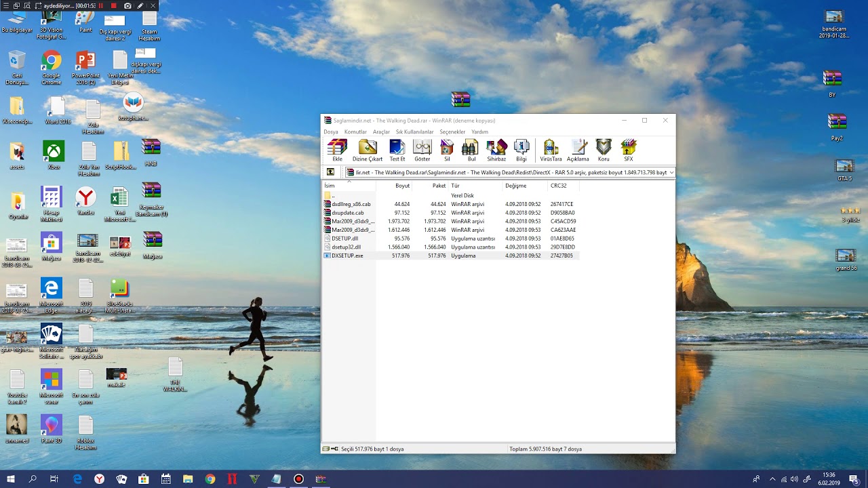Click the taskbar search magnifier icon

(33, 479)
